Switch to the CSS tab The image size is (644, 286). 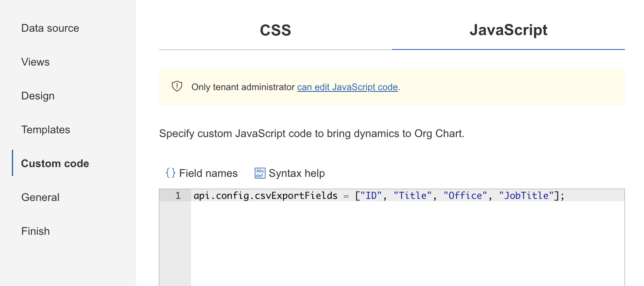coord(275,30)
